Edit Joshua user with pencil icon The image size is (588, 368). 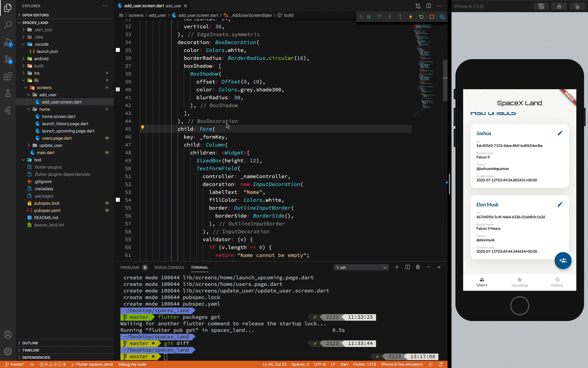560,133
